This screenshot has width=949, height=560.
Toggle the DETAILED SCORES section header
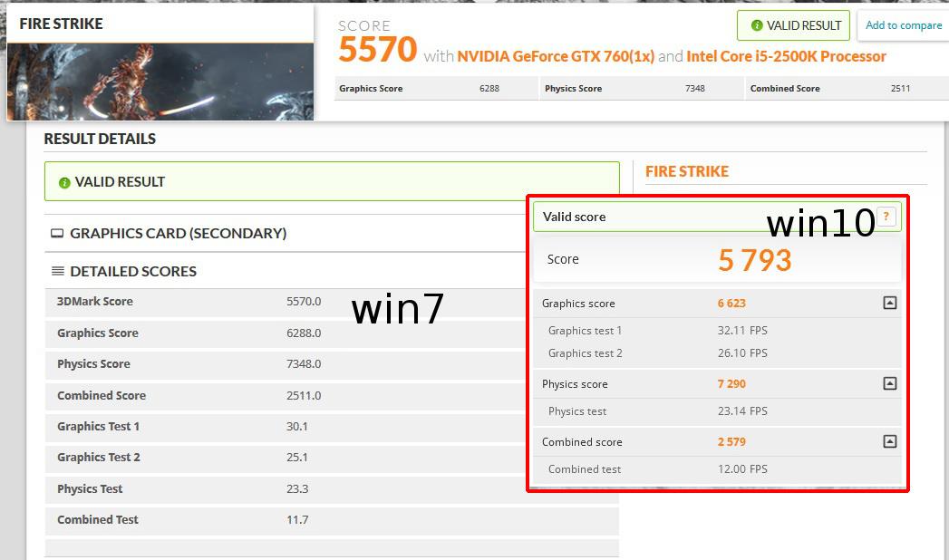click(x=133, y=272)
